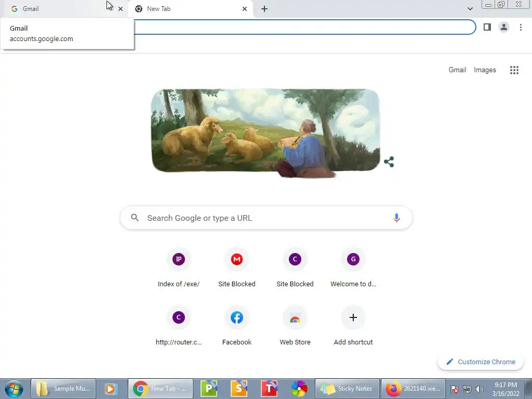Screen dimensions: 532x399
Task: Open the Chrome profile avatar menu
Action: (504, 27)
